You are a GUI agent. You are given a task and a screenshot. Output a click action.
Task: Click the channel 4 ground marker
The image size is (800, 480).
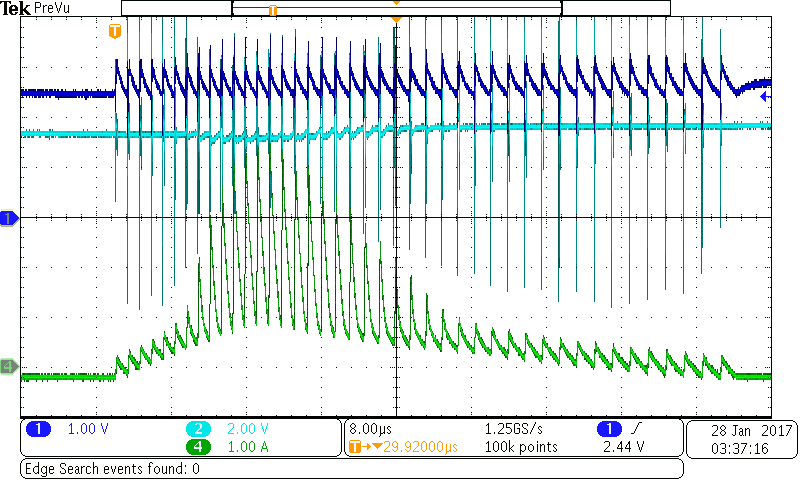pyautogui.click(x=9, y=366)
